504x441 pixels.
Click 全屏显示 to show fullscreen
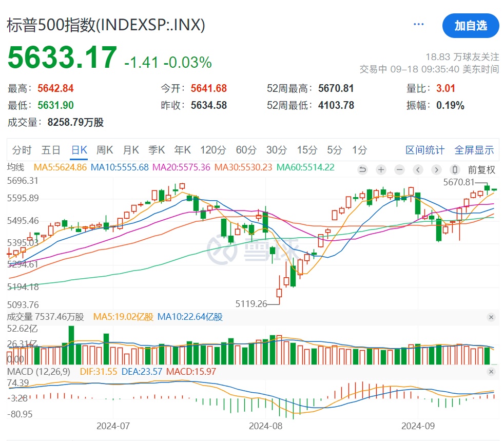pos(474,150)
